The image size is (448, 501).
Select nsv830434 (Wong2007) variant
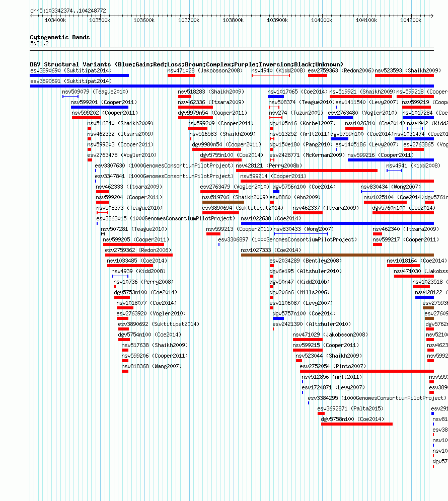point(391,187)
